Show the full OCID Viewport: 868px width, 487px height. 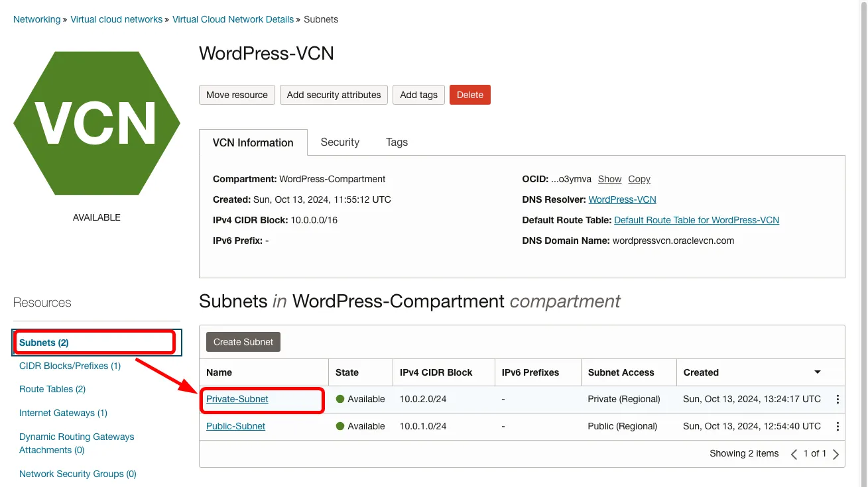[609, 179]
